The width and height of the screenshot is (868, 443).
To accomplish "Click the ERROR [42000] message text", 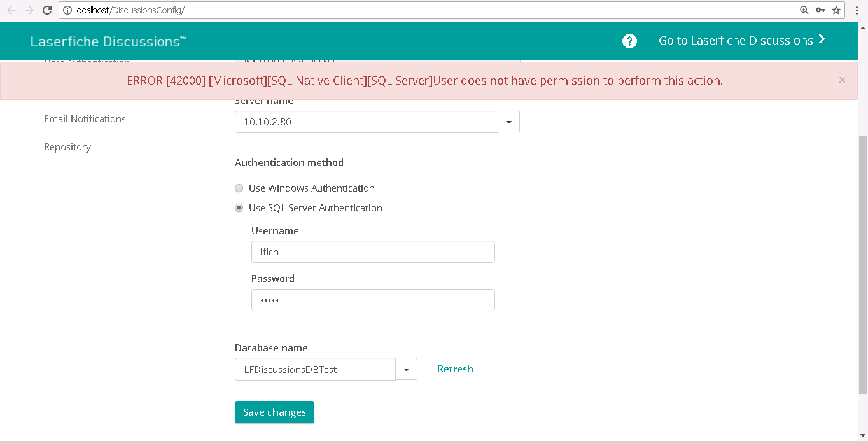I will coord(425,81).
